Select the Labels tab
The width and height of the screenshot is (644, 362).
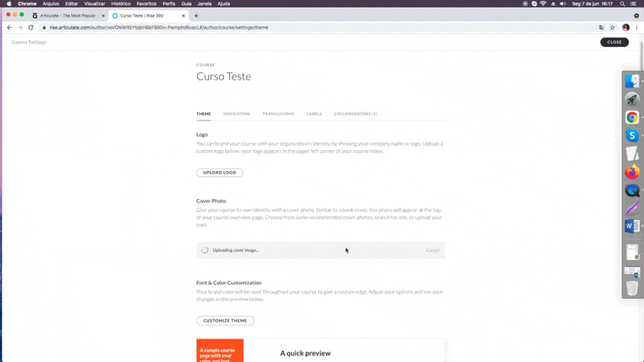pyautogui.click(x=314, y=113)
